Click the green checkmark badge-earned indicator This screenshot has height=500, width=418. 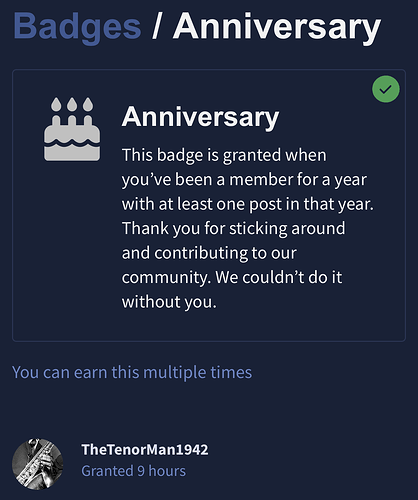click(x=386, y=89)
